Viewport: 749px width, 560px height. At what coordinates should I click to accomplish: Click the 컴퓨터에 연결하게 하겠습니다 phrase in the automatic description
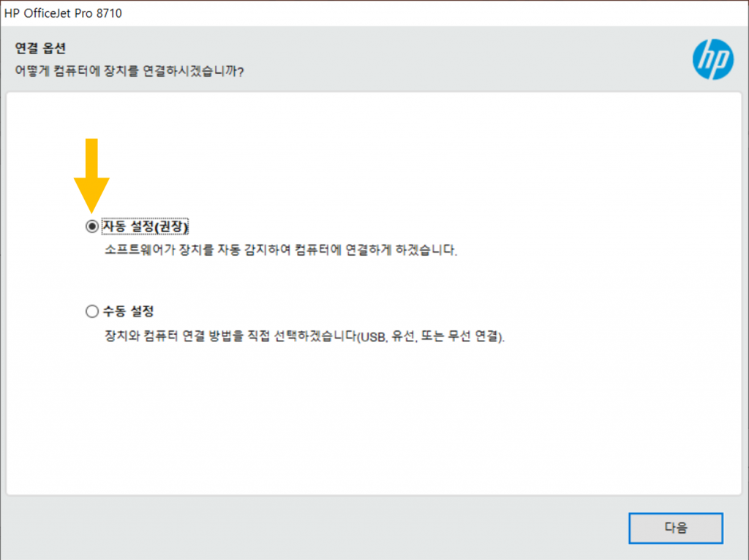[x=377, y=250]
